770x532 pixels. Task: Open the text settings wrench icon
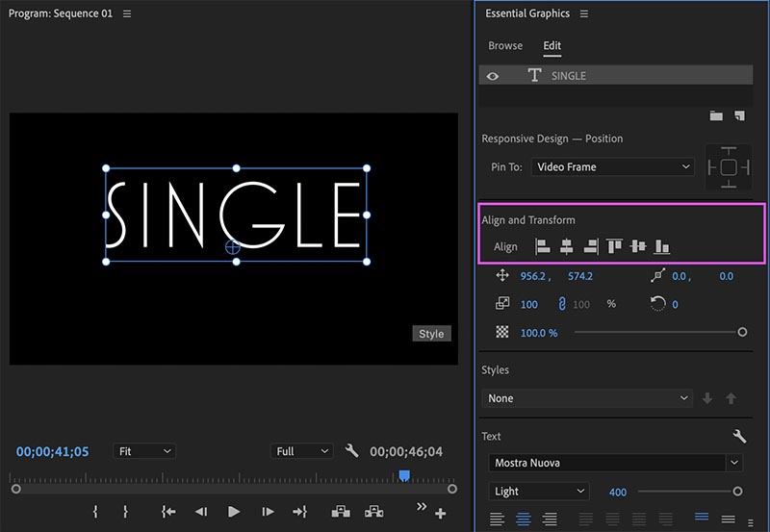click(739, 436)
